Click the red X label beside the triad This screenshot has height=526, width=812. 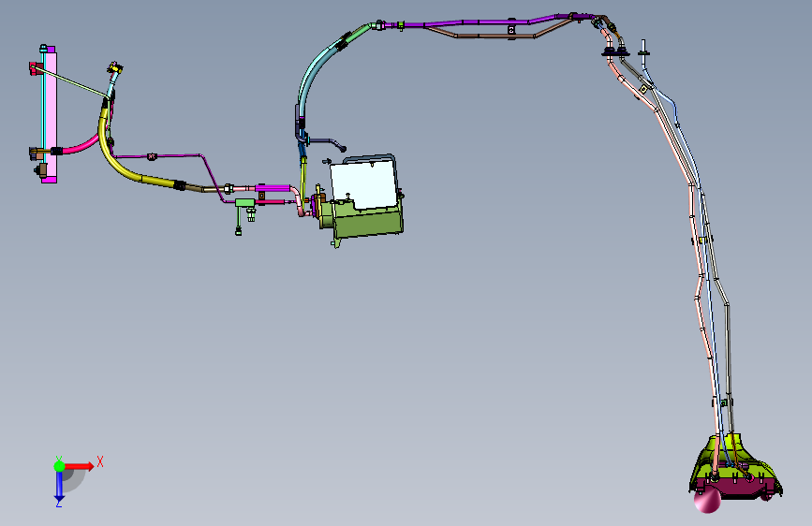coord(100,461)
